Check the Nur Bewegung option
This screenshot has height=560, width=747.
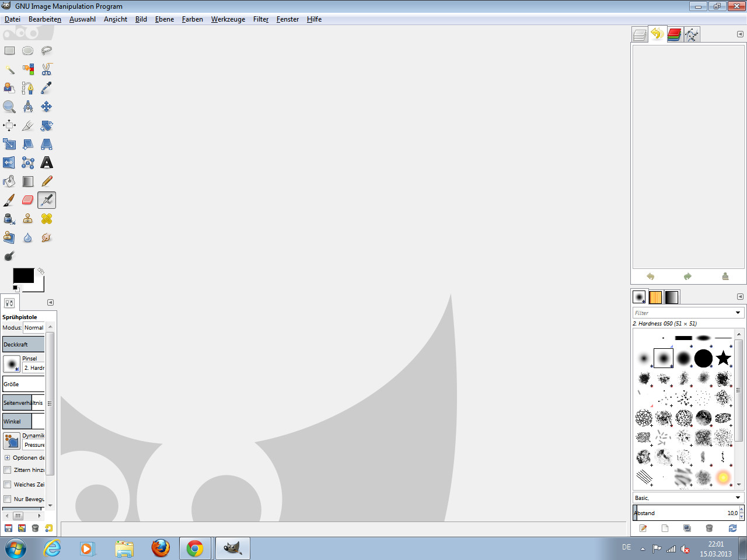point(8,499)
